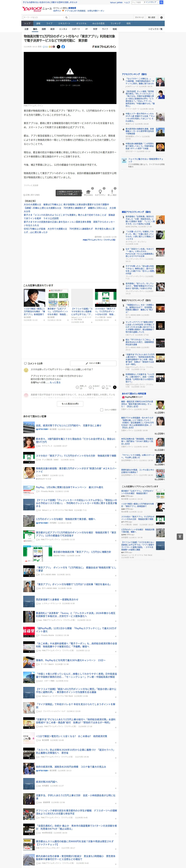The image size is (186, 868).
Task: Select the ランキング navigation tab
Action: click(115, 24)
